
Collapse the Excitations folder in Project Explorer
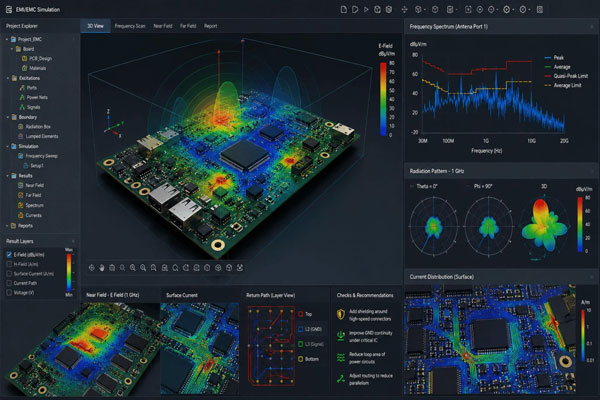8,78
